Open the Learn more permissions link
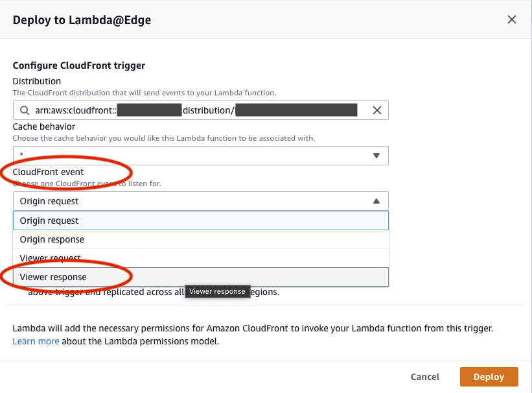The width and height of the screenshot is (532, 393). pyautogui.click(x=36, y=341)
